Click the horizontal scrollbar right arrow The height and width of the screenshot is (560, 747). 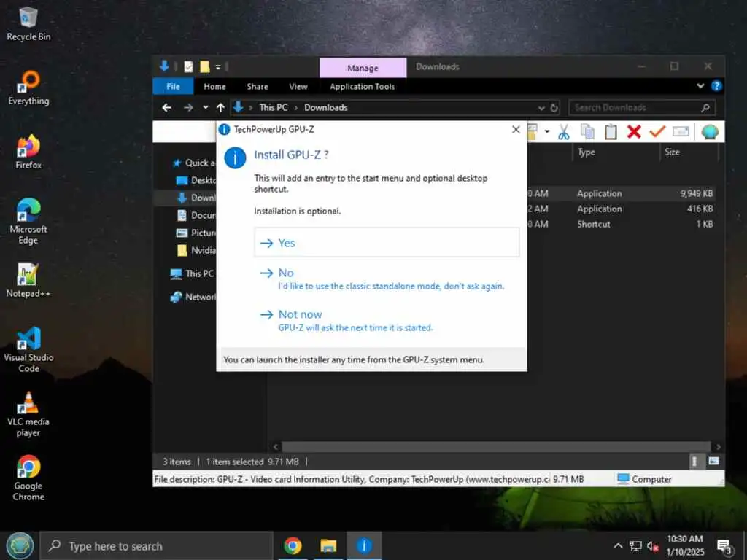[718, 447]
